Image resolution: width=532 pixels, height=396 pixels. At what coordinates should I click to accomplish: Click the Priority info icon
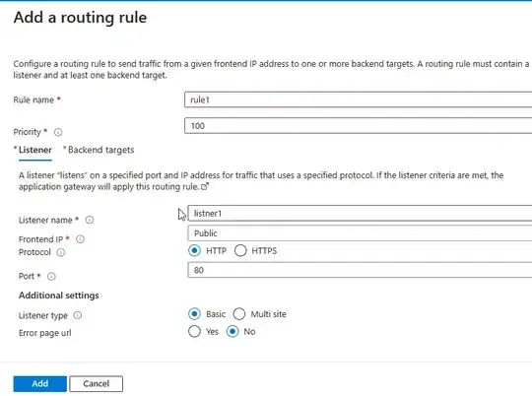tap(58, 132)
